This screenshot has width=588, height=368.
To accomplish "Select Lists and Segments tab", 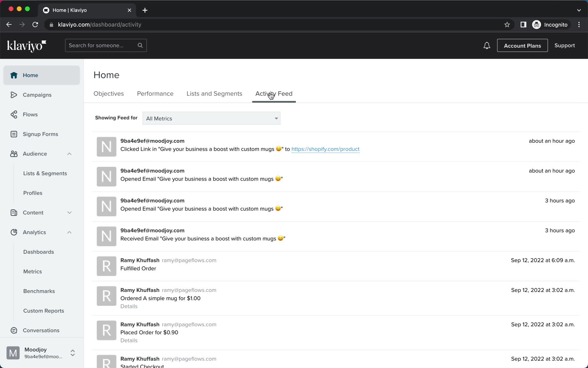I will pyautogui.click(x=214, y=94).
